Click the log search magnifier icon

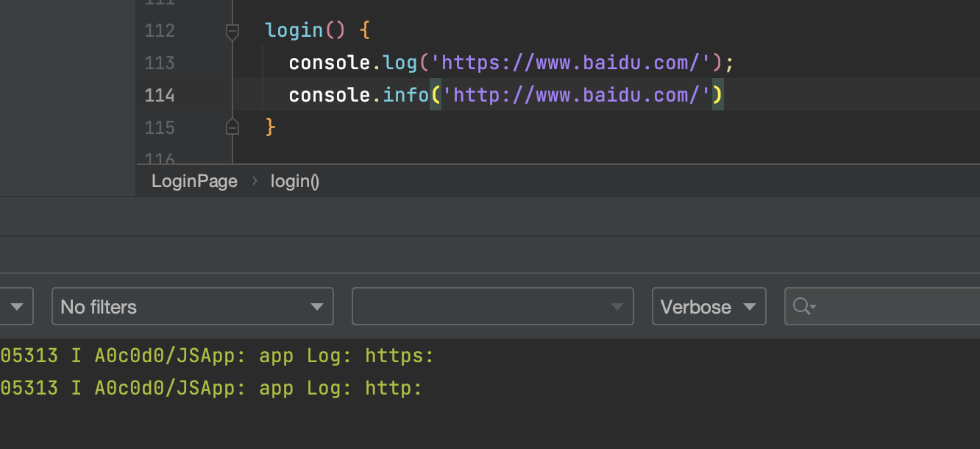pyautogui.click(x=803, y=306)
